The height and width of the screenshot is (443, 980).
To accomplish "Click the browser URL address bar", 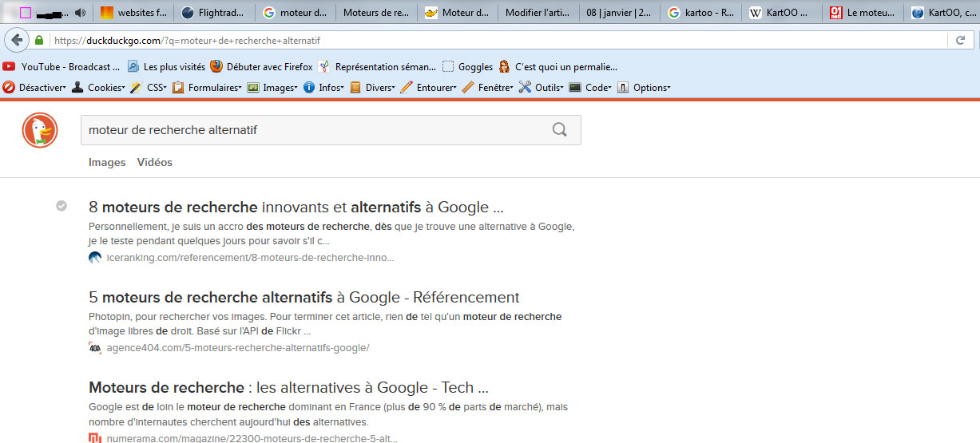I will pos(495,40).
